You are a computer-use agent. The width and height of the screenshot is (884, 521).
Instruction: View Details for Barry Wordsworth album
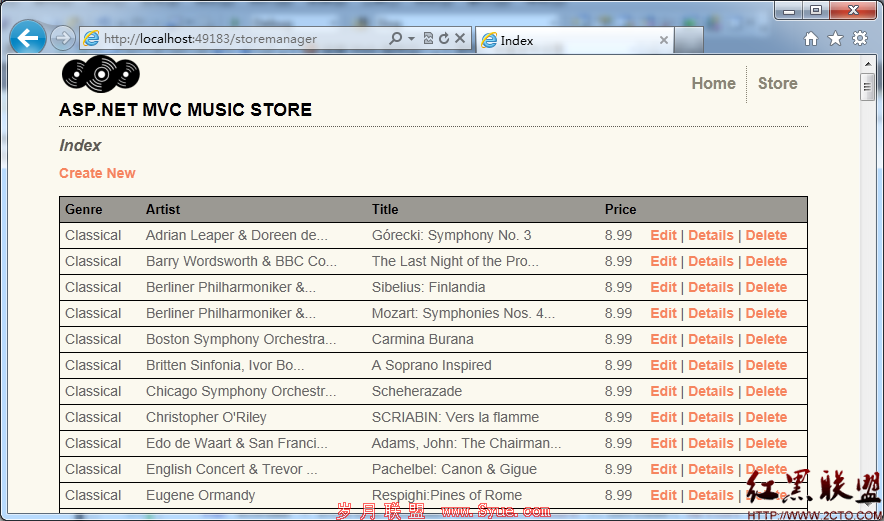pos(711,261)
